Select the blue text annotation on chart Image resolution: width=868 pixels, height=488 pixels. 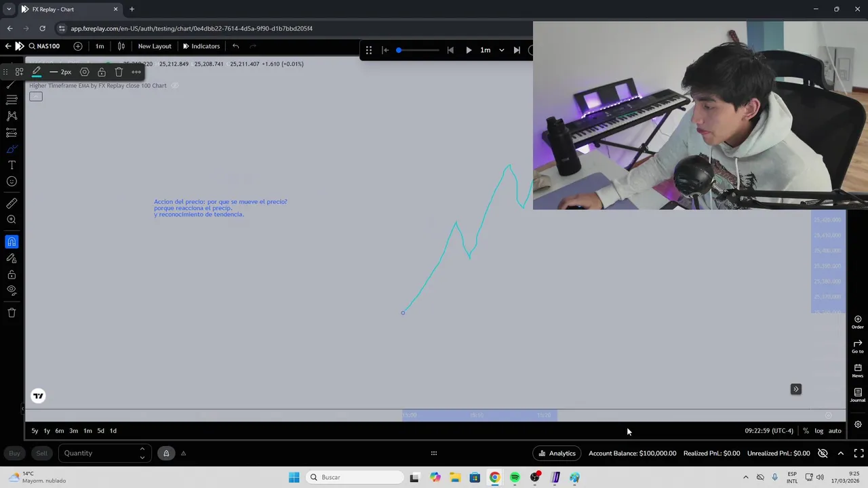(x=220, y=208)
